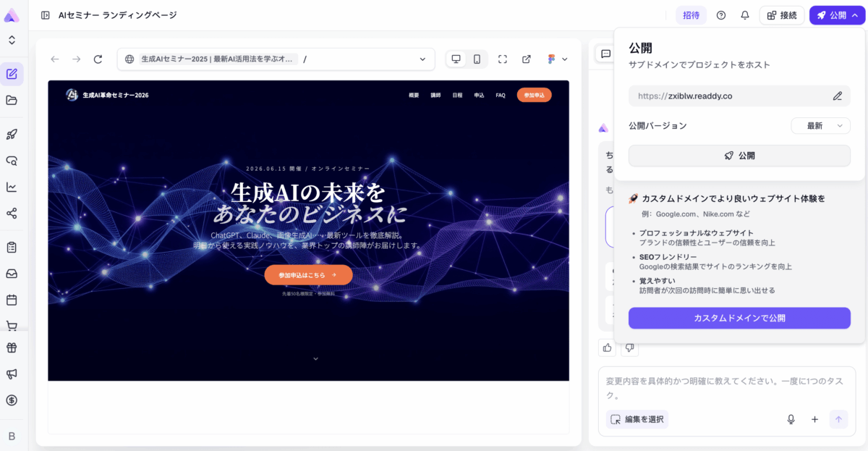The width and height of the screenshot is (868, 451).
Task: Click the zxiblw.readdy.co subdomain field
Action: pyautogui.click(x=739, y=96)
